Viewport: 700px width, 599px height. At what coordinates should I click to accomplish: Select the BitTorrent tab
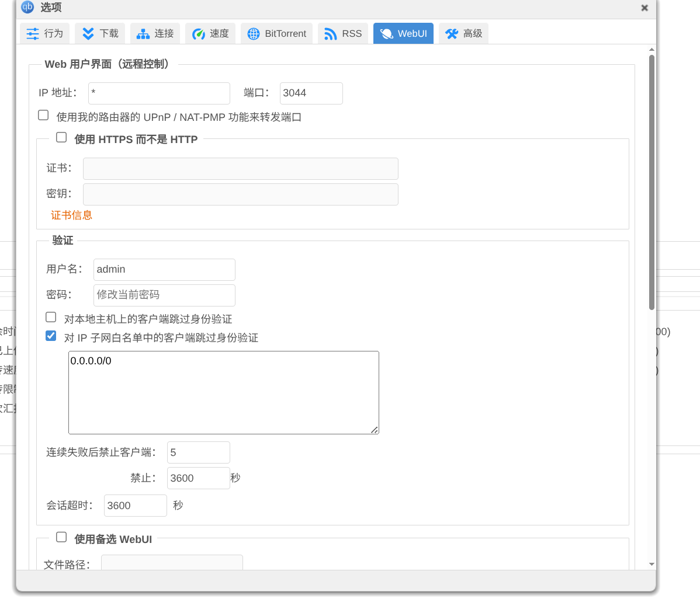[x=276, y=33]
